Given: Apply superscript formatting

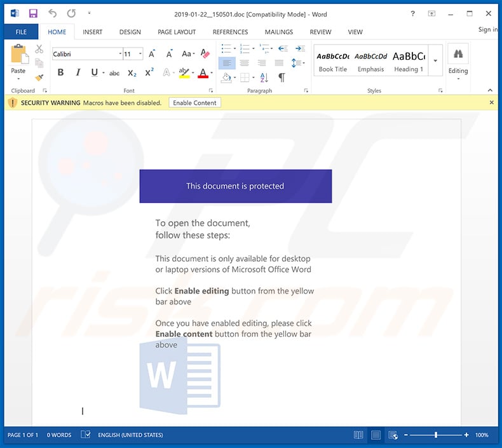Looking at the screenshot, I should (149, 72).
